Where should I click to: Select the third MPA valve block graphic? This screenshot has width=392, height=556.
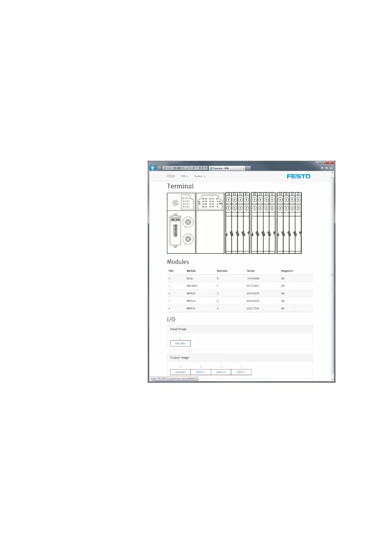(x=289, y=223)
